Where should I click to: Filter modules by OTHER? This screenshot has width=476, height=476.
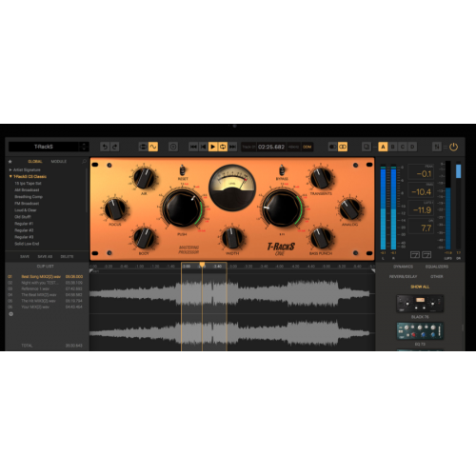point(437,277)
